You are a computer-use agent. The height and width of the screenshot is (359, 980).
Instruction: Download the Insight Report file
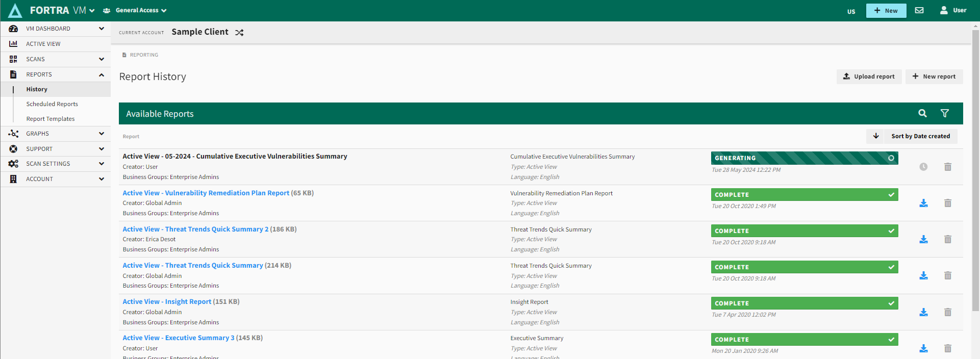pos(923,312)
